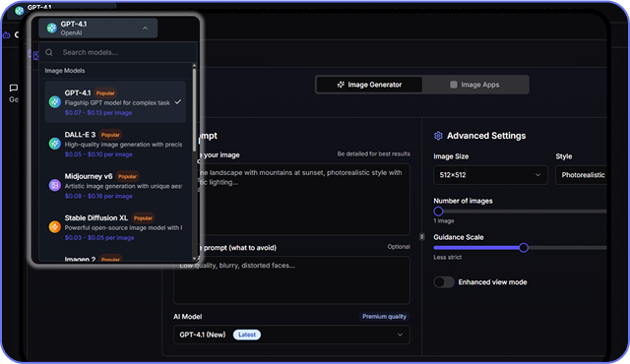Image resolution: width=630 pixels, height=364 pixels.
Task: Click the Stable Diffusion XL orange icon
Action: 55,227
